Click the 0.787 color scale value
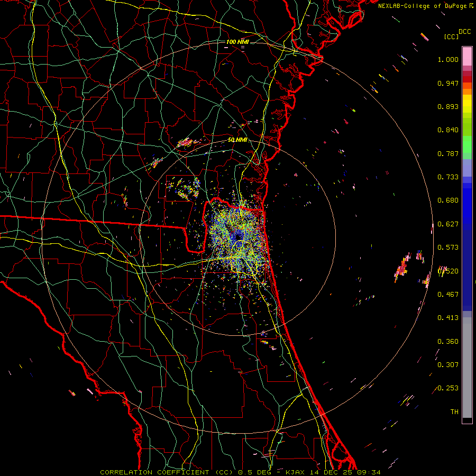476x476 pixels. coord(448,153)
